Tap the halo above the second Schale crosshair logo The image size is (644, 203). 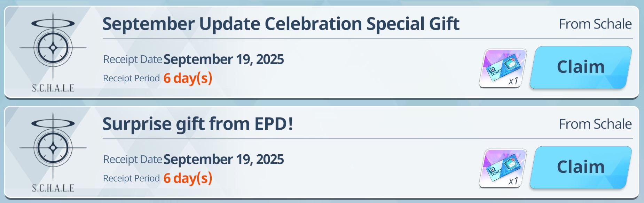coord(53,124)
